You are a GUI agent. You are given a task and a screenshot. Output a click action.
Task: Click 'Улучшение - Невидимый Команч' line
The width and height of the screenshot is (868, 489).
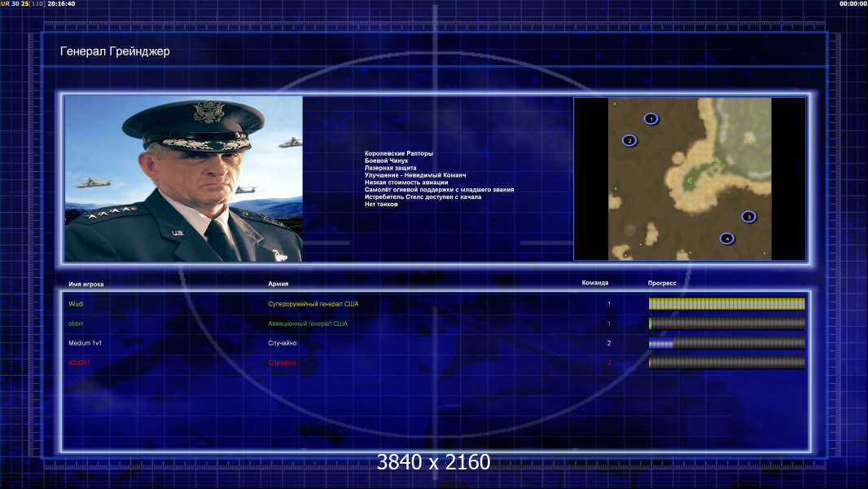[x=415, y=175]
